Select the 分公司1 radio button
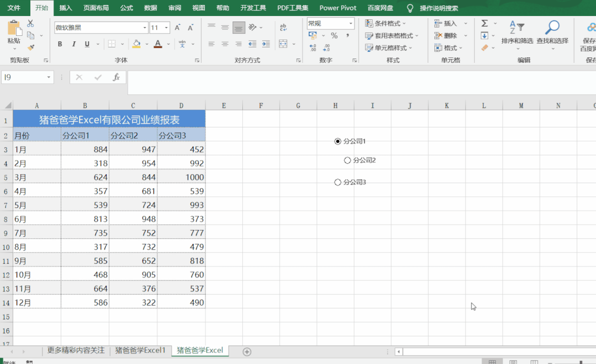The height and width of the screenshot is (364, 596). click(338, 142)
